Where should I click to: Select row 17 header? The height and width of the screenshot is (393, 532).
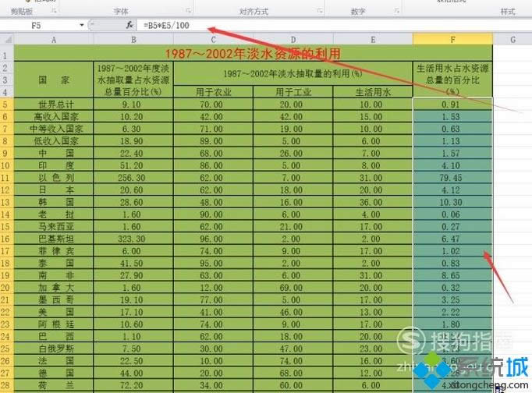(x=7, y=252)
